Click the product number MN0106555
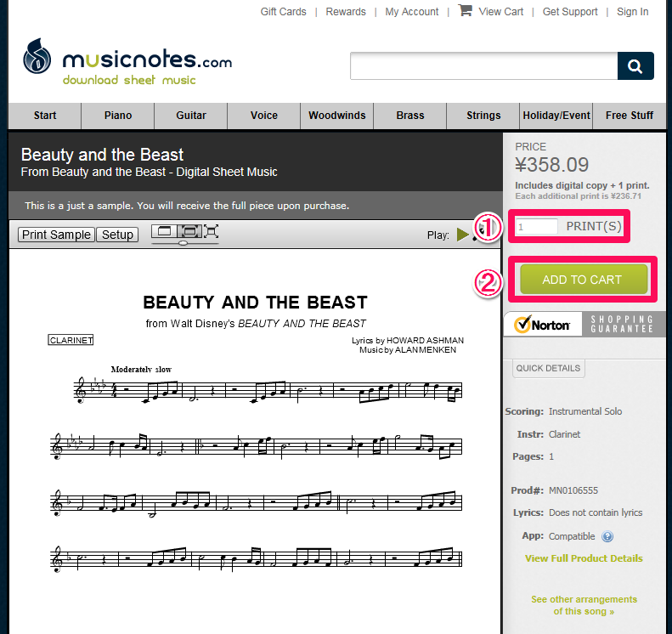 click(x=573, y=490)
